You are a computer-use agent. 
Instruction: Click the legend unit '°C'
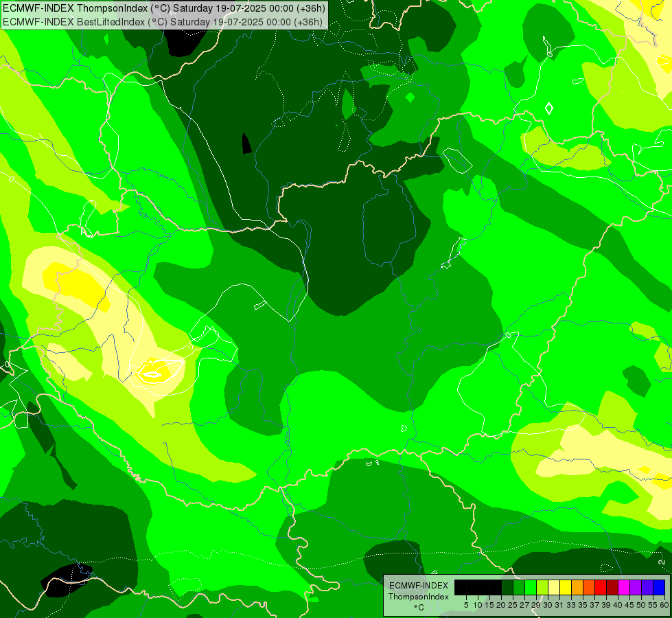click(x=419, y=608)
